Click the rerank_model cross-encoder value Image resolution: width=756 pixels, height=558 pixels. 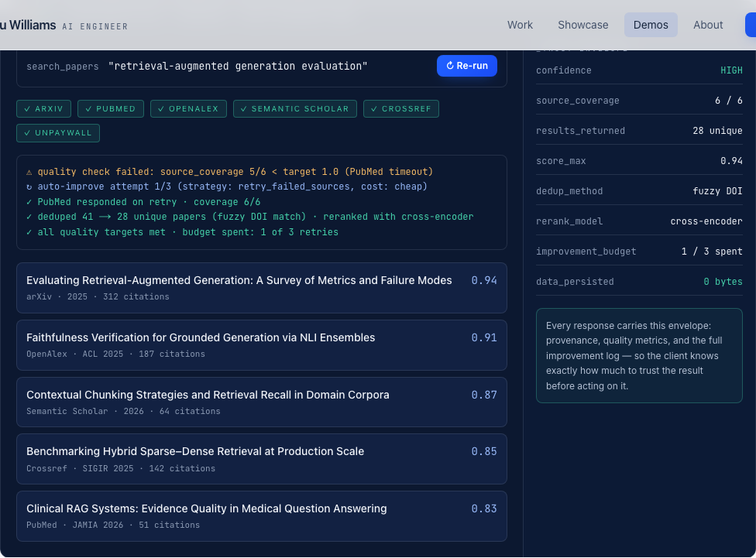tap(706, 221)
